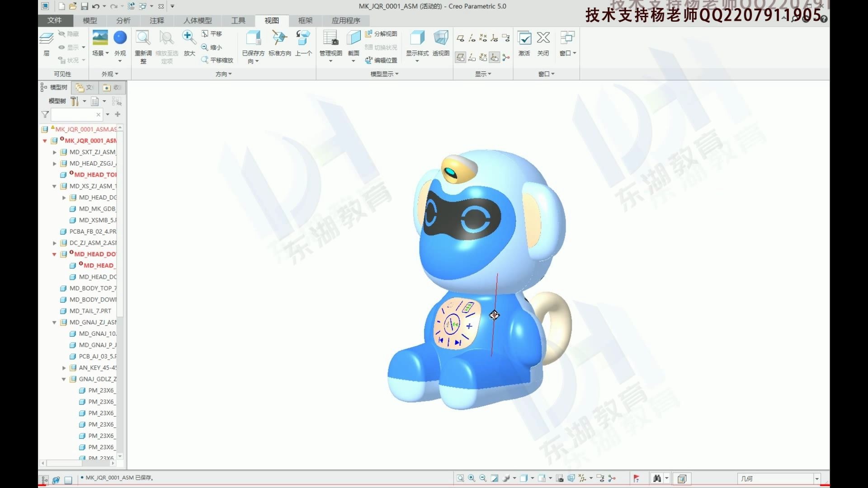Collapse the MD_GNAJ_ZJ_ASM tree node
Image resolution: width=868 pixels, height=488 pixels.
coord(54,323)
